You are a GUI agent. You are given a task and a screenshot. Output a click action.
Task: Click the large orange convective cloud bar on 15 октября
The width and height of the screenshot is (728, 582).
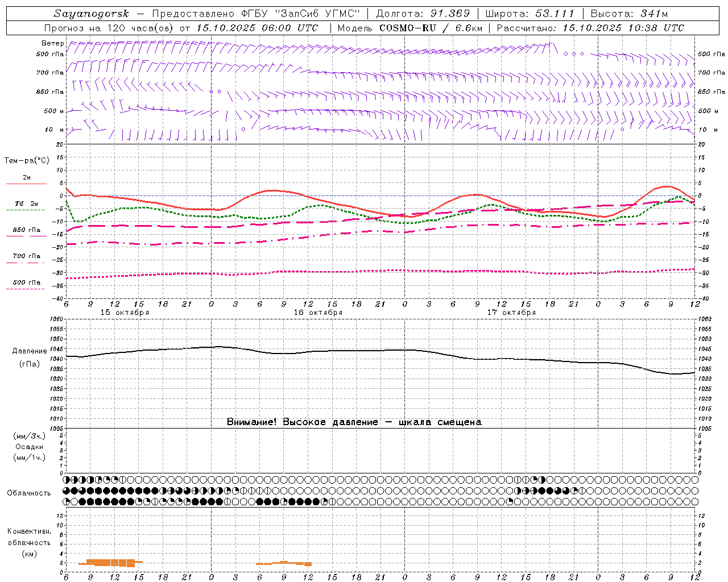[111, 563]
